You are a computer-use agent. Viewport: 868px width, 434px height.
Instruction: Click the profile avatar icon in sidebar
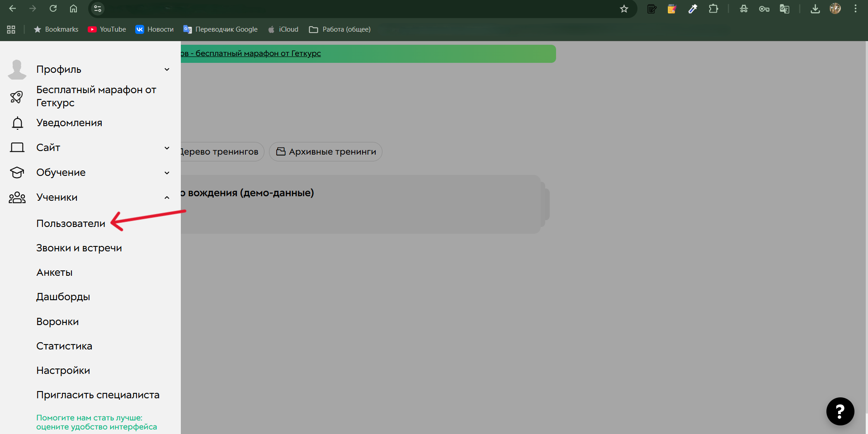tap(17, 70)
